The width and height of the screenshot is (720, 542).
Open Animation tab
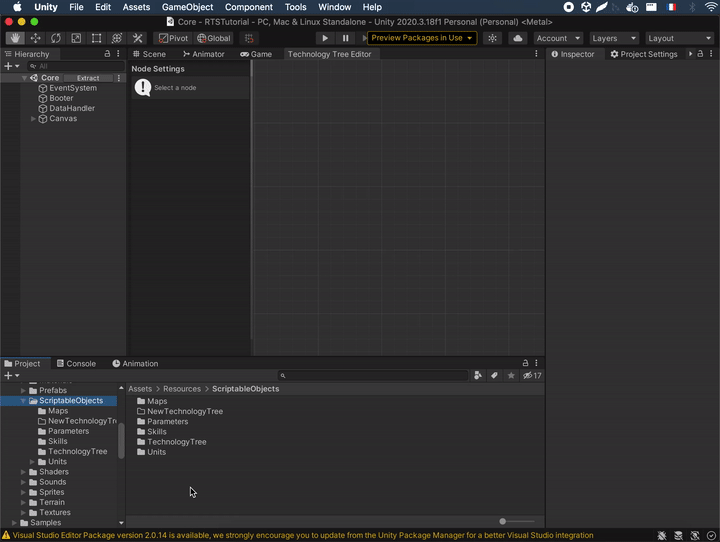[x=135, y=363]
